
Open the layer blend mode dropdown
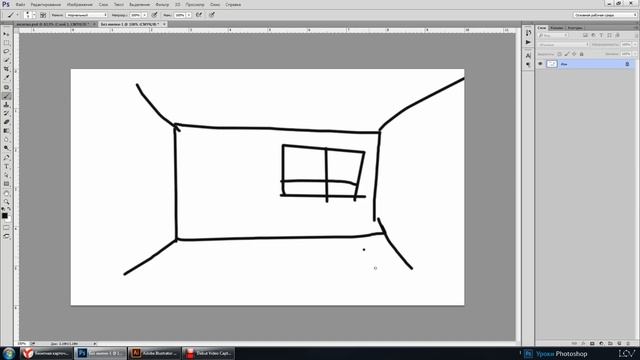point(563,45)
